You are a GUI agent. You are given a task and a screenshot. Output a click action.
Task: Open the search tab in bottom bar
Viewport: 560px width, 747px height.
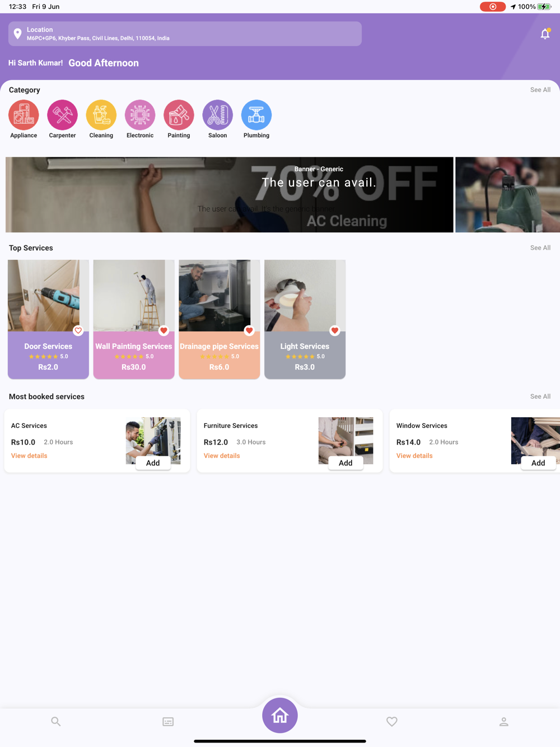point(55,721)
